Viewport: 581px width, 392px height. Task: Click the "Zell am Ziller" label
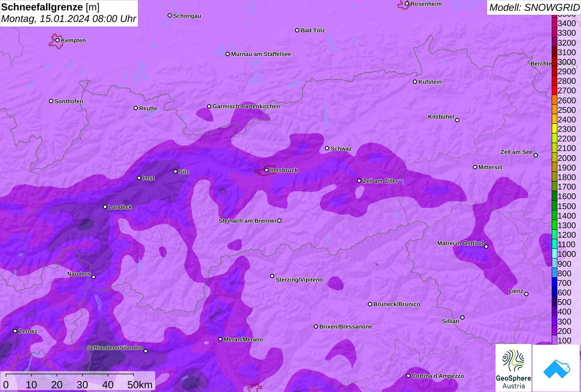pos(380,181)
